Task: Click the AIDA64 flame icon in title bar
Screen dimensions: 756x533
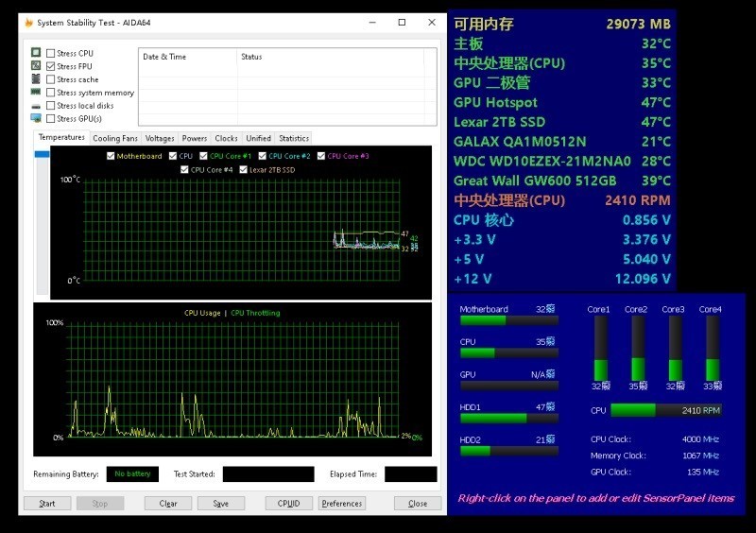Action: [x=27, y=23]
